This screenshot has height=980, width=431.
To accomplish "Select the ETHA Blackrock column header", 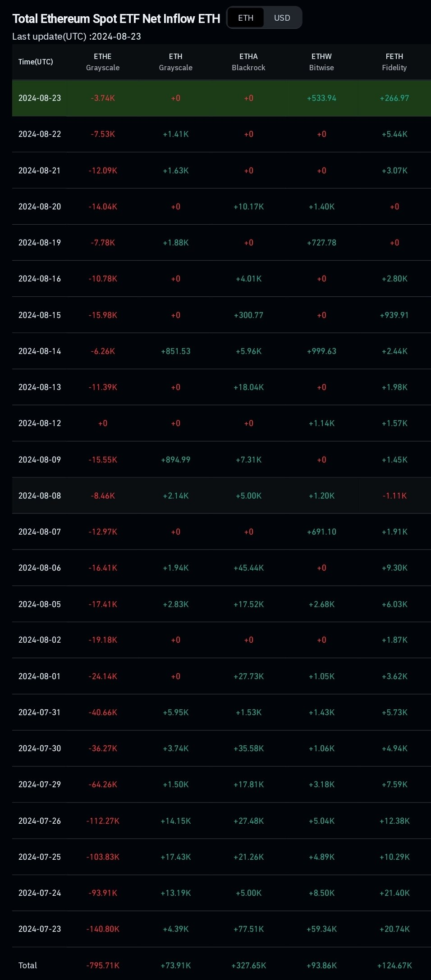I will [248, 62].
